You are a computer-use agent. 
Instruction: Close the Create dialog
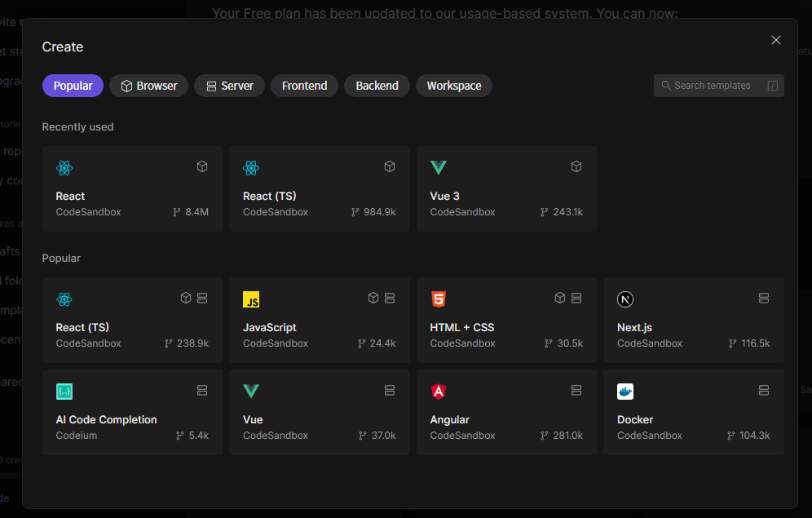[776, 40]
